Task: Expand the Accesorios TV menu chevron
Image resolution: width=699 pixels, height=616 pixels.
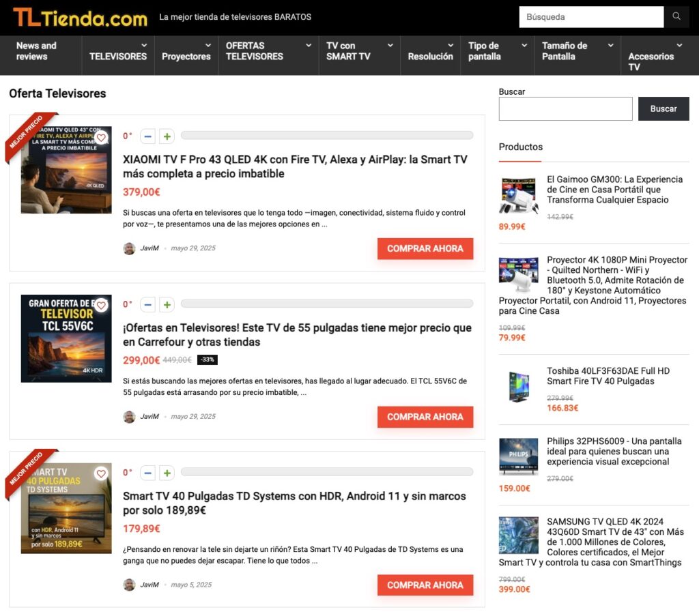Action: (679, 46)
